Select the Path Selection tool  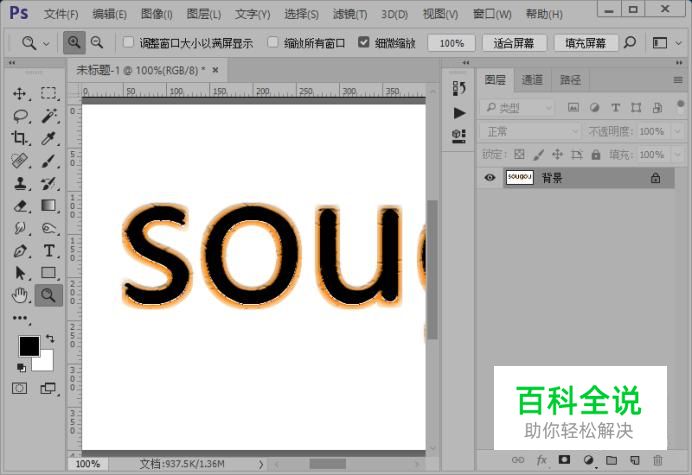(x=20, y=273)
